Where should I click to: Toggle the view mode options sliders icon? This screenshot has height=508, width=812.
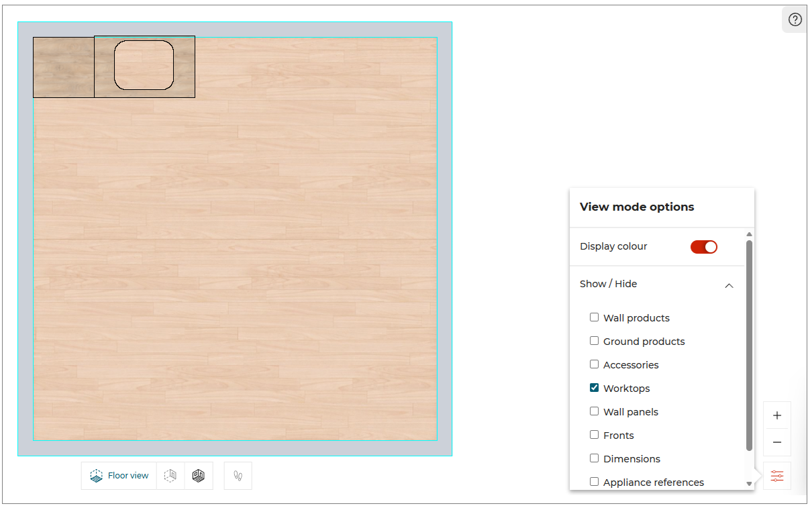[777, 476]
